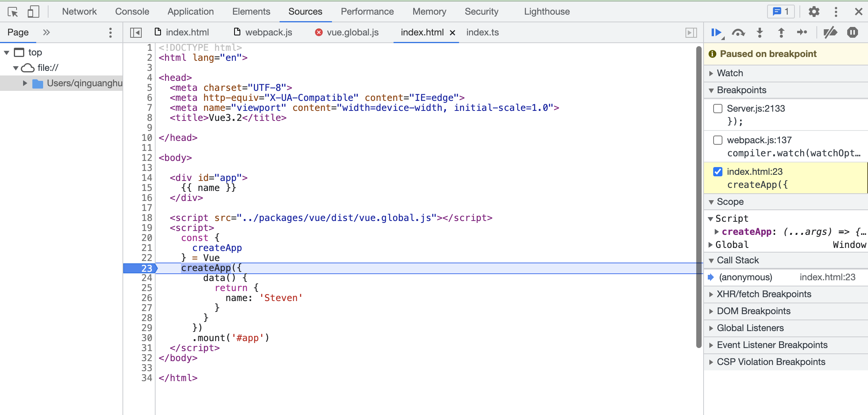Click line number 30 in the gutter
The height and width of the screenshot is (415, 868).
147,338
